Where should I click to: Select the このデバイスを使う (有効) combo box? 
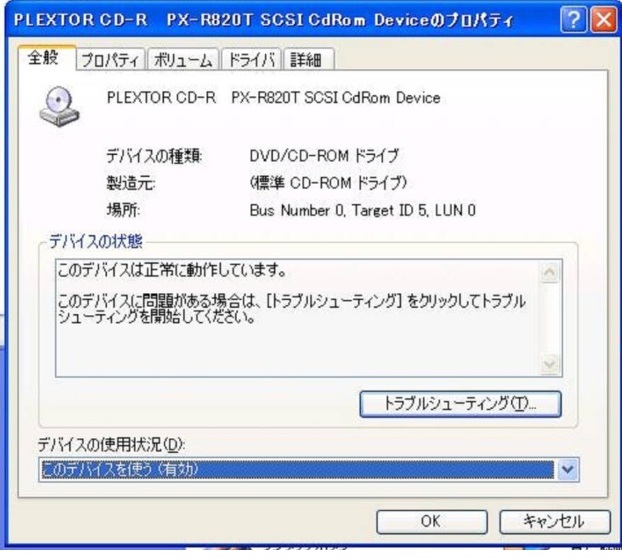pyautogui.click(x=309, y=470)
